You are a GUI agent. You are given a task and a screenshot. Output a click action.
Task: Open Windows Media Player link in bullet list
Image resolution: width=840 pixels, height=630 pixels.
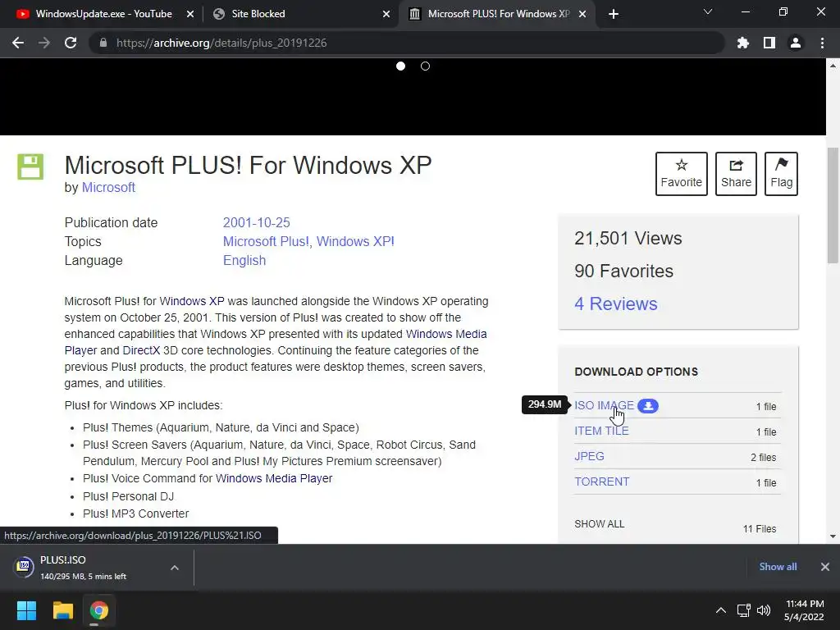(x=274, y=478)
